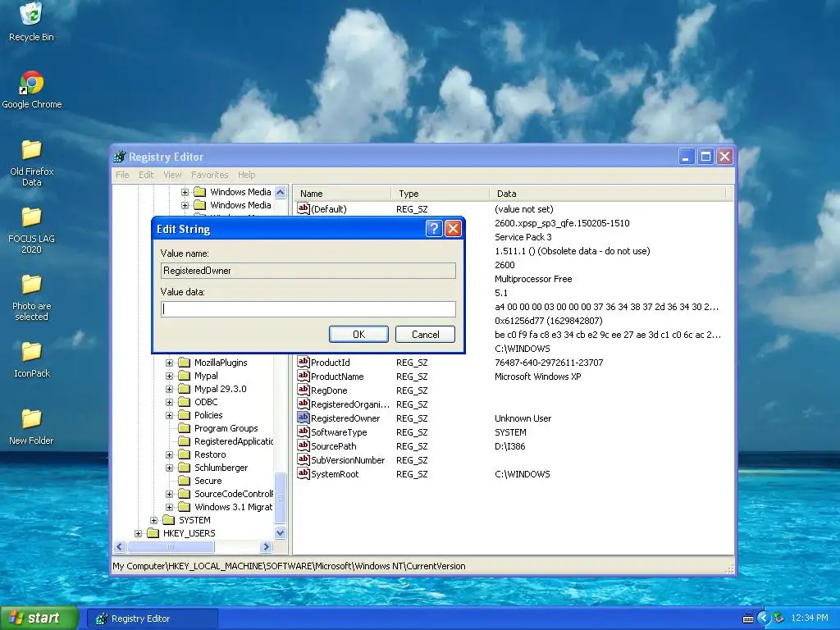Click the tree scroll-left arrow

click(x=120, y=547)
